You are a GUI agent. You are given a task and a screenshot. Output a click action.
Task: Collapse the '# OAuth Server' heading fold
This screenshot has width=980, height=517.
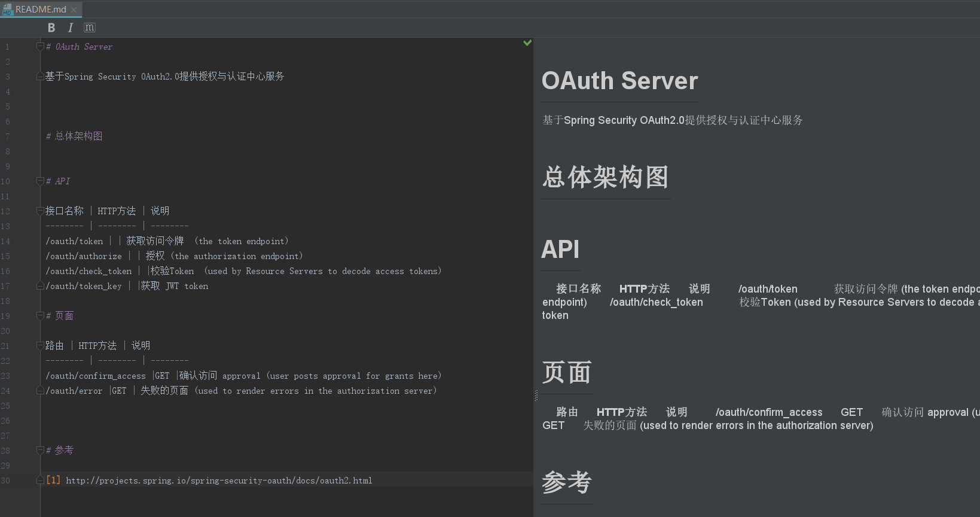(x=40, y=47)
